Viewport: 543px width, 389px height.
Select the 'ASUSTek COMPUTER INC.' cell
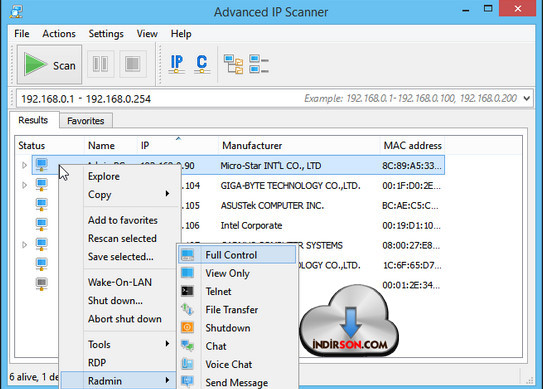(x=272, y=205)
